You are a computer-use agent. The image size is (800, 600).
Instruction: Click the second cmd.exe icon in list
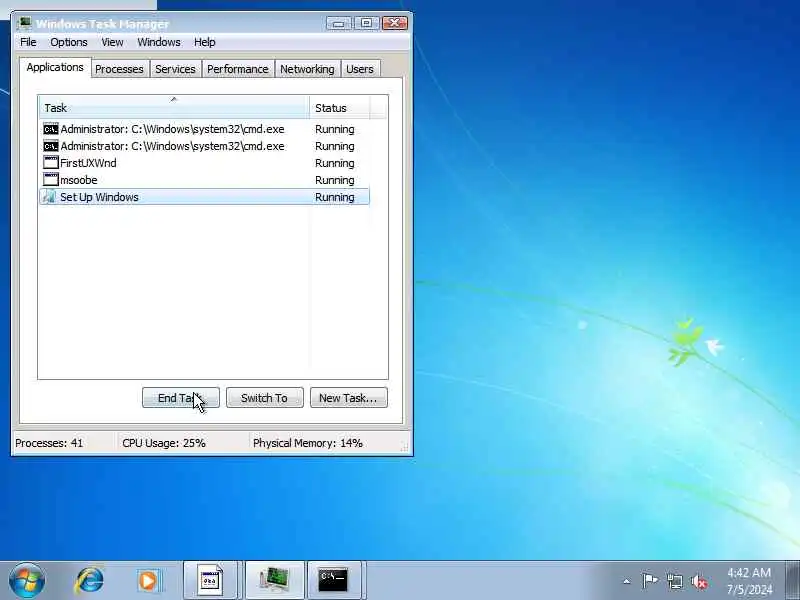point(51,146)
